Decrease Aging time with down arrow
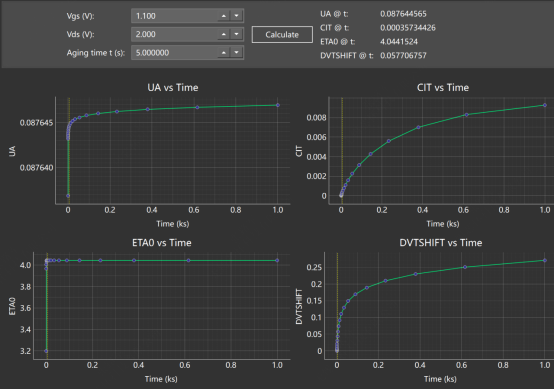Image resolution: width=554 pixels, height=389 pixels. [236, 53]
